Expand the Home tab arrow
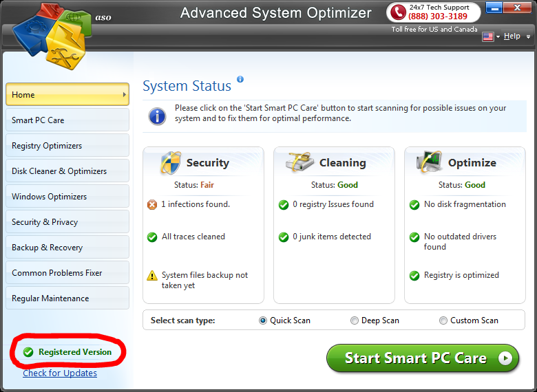Screen dimensions: 537x392 pyautogui.click(x=125, y=95)
